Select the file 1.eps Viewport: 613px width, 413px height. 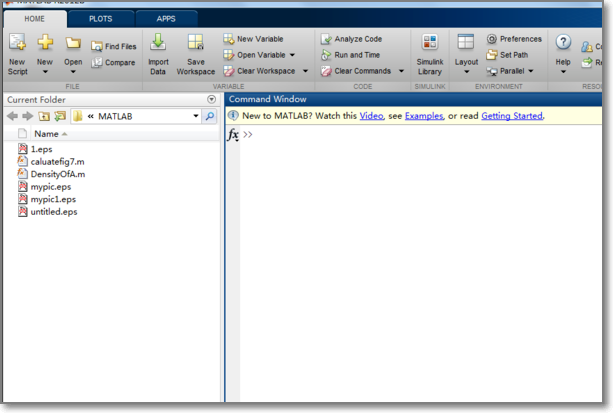point(41,149)
